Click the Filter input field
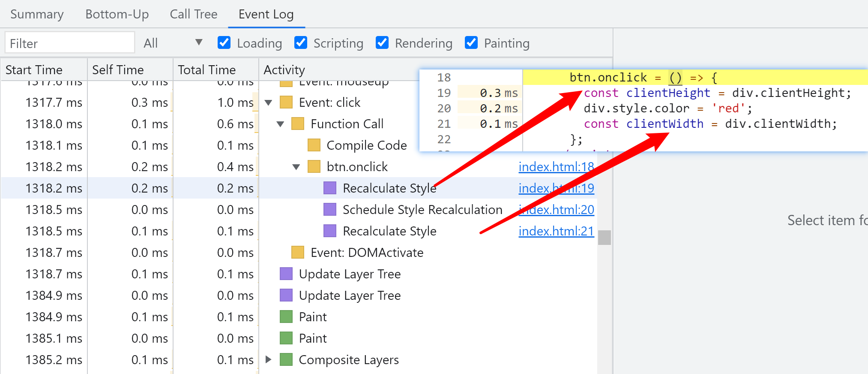 coord(70,43)
